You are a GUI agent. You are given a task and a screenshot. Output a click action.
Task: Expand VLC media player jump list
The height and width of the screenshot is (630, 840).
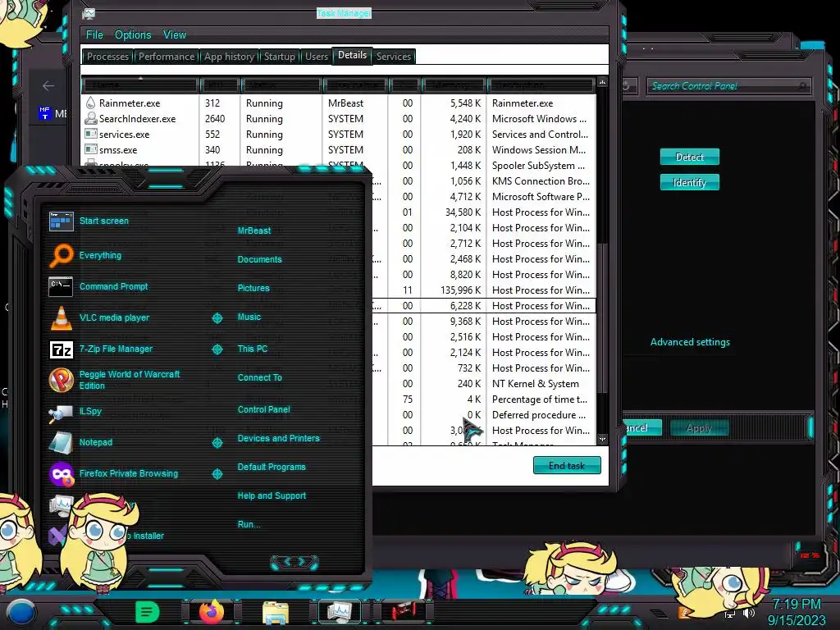217,318
